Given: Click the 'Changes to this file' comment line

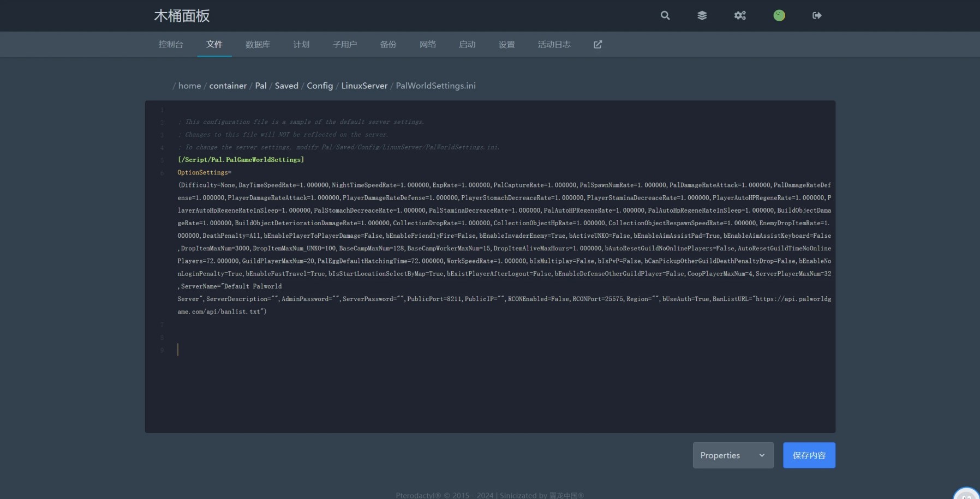Looking at the screenshot, I should pyautogui.click(x=283, y=135).
